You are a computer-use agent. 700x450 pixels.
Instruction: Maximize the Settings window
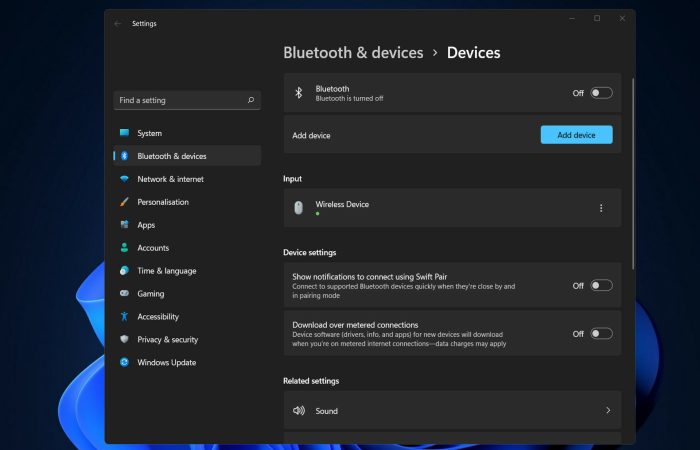pyautogui.click(x=597, y=18)
